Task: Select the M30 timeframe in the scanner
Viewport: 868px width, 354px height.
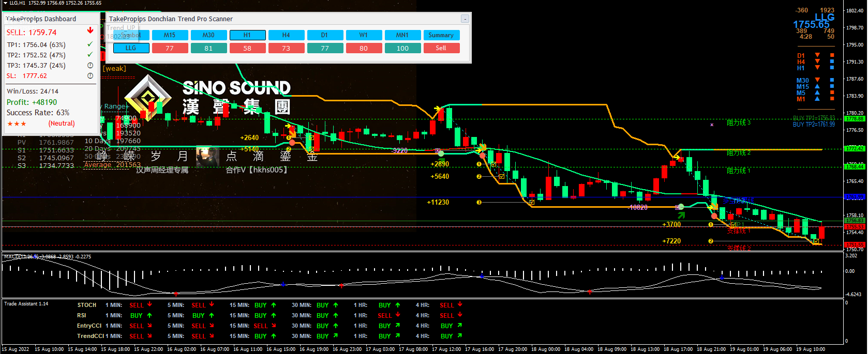Action: point(208,35)
